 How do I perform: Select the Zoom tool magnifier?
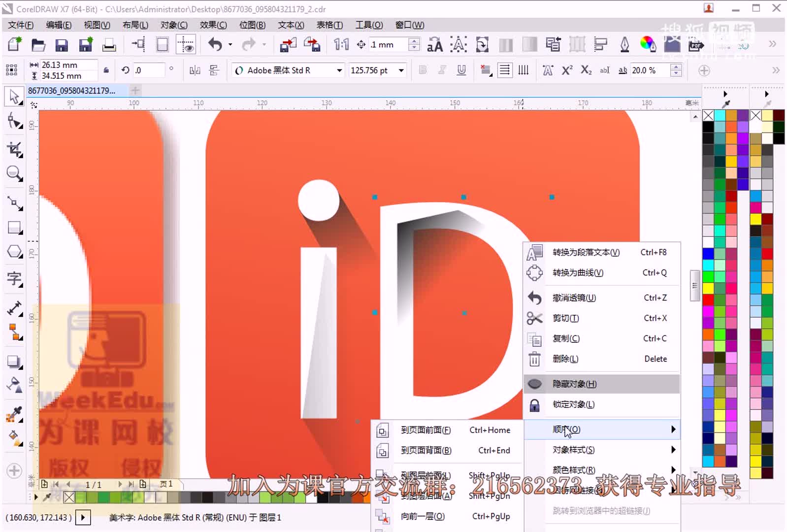(x=14, y=174)
